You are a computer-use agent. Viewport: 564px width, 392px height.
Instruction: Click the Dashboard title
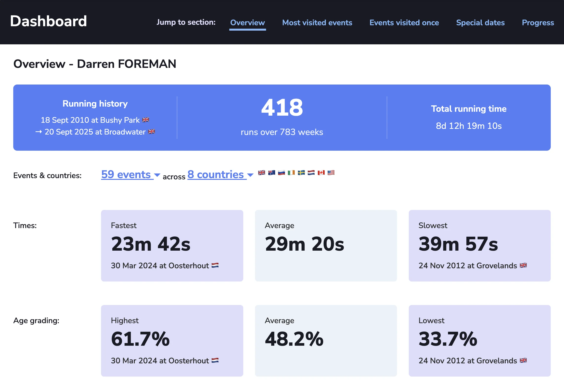[48, 21]
